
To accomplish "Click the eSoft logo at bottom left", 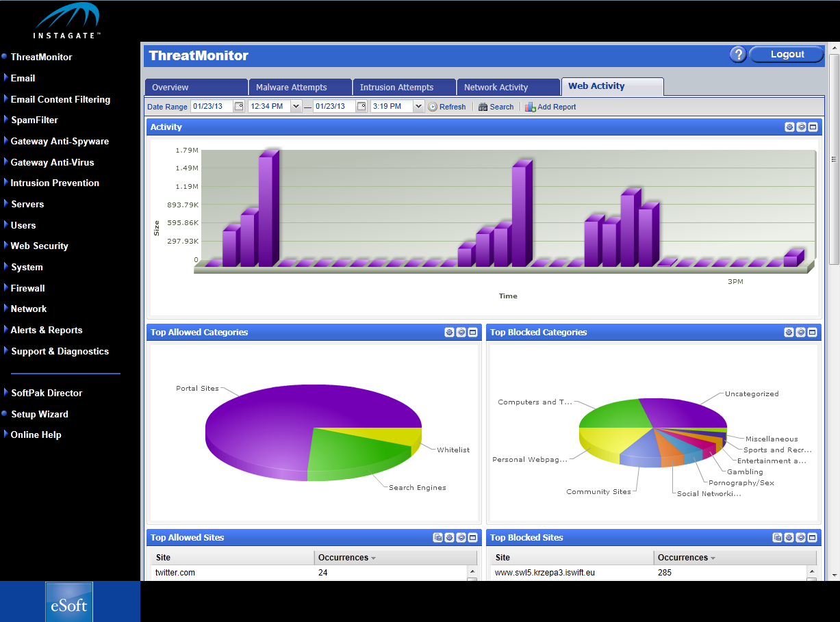I will click(69, 602).
